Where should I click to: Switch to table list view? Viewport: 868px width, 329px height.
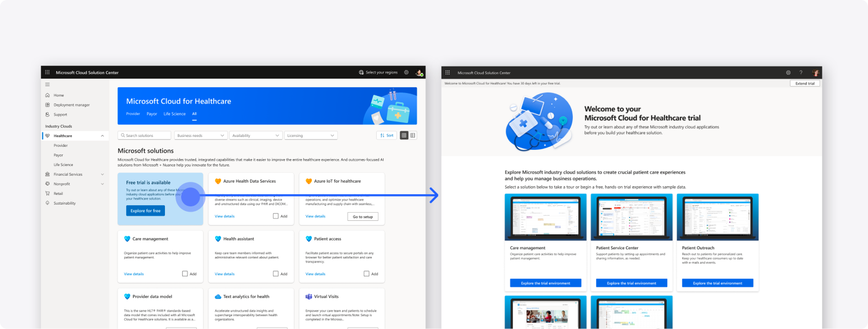click(413, 135)
